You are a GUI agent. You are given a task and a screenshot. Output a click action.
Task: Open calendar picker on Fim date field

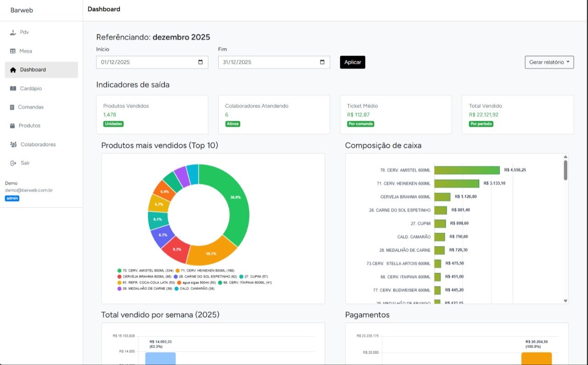point(322,62)
